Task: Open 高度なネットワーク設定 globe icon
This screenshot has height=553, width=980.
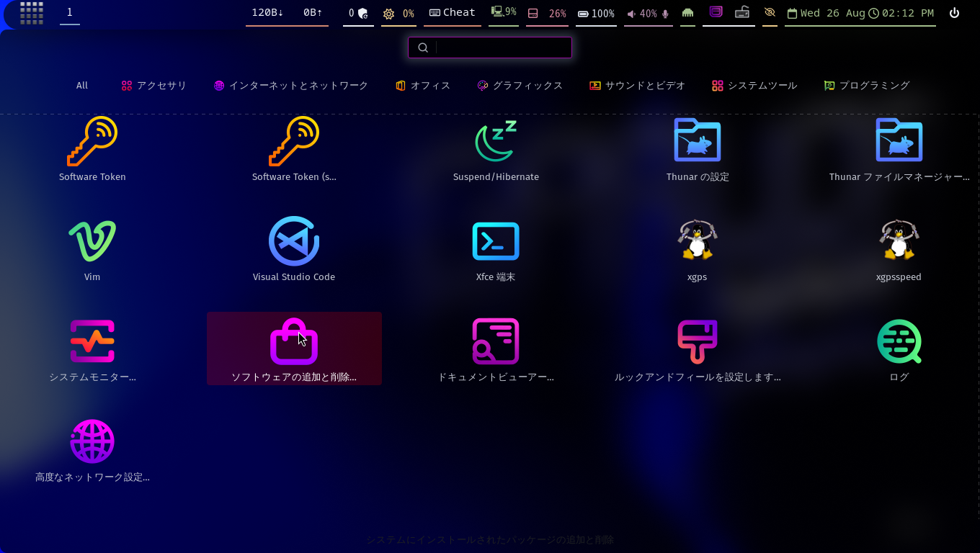Action: [92, 441]
